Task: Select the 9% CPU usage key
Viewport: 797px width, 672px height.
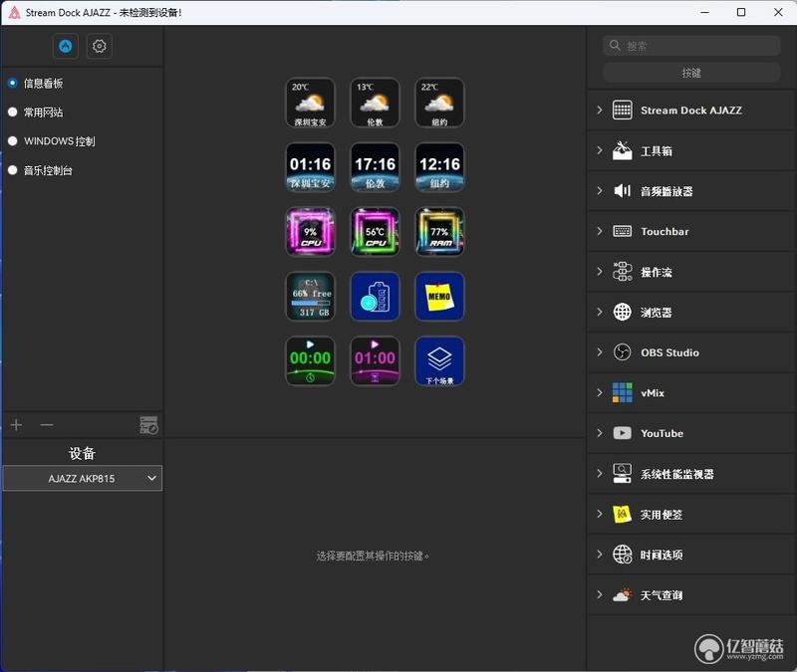Action: 310,232
